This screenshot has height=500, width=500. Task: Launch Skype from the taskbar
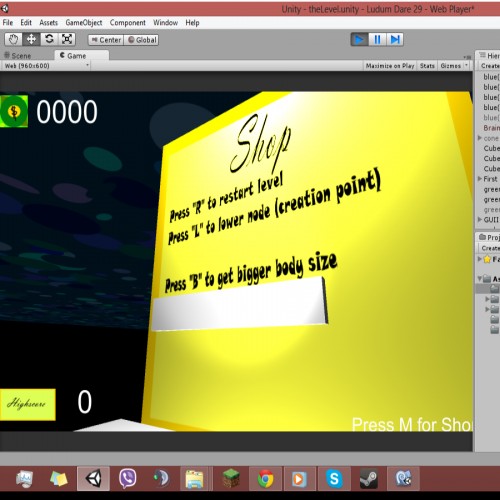(x=334, y=479)
